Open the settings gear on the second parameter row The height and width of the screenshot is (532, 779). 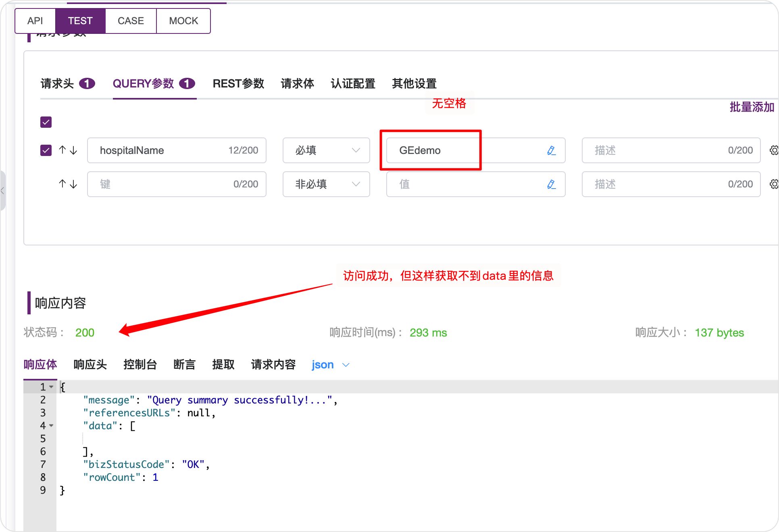click(773, 184)
